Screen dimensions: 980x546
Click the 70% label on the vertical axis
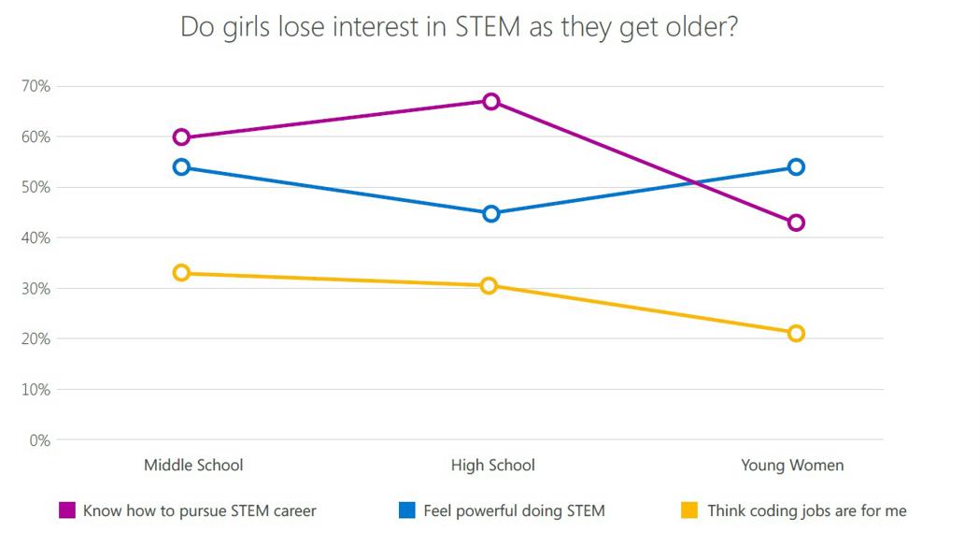coord(36,86)
